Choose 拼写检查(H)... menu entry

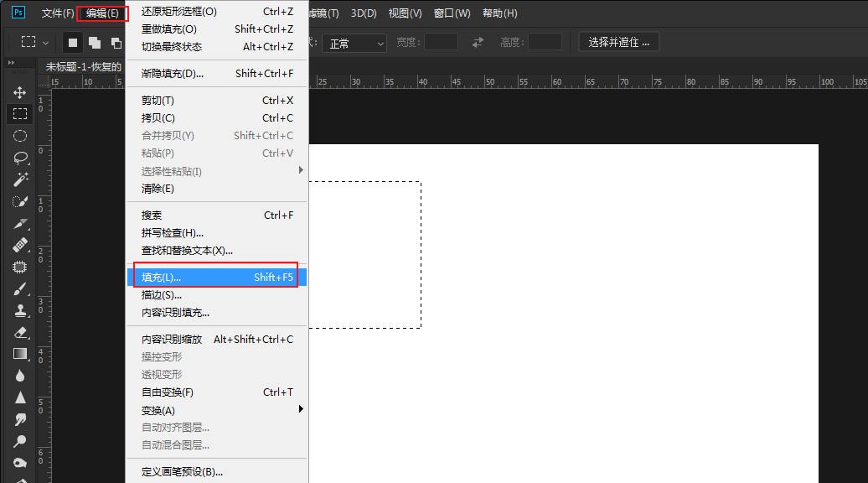217,232
